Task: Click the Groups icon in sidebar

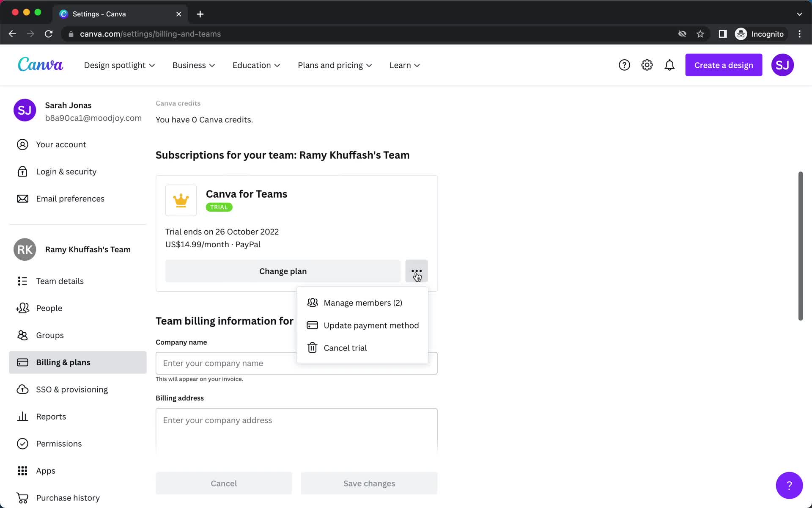Action: (22, 335)
